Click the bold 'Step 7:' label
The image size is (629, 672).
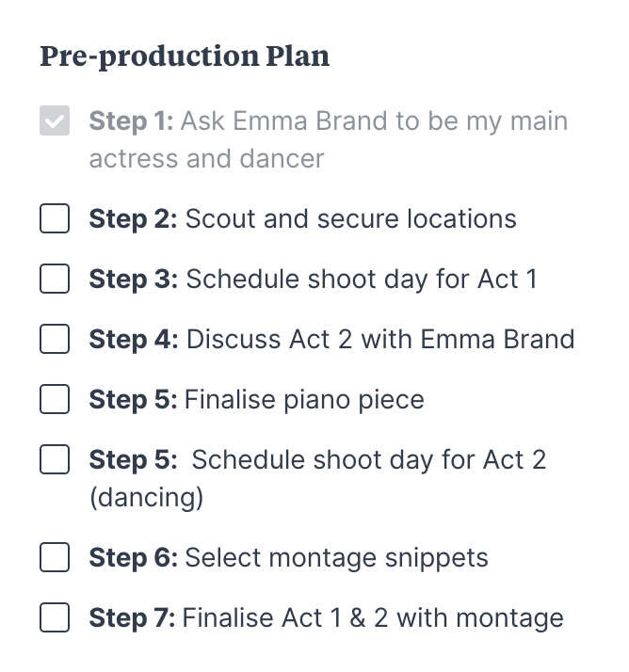(x=132, y=618)
